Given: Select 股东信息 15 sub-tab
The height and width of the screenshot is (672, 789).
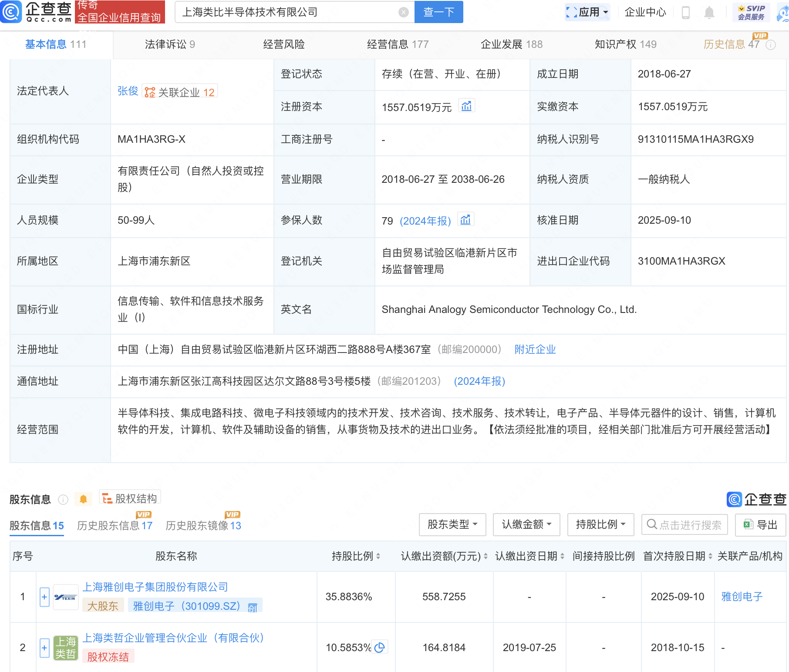Looking at the screenshot, I should pos(37,526).
